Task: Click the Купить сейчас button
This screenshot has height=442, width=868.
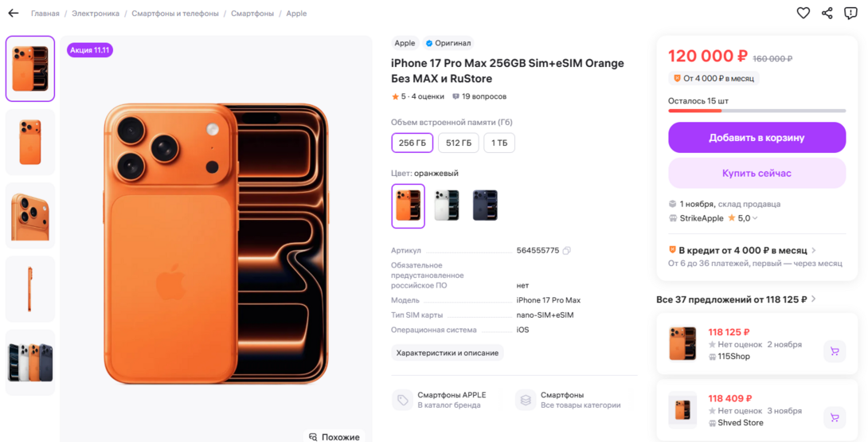Action: point(757,173)
